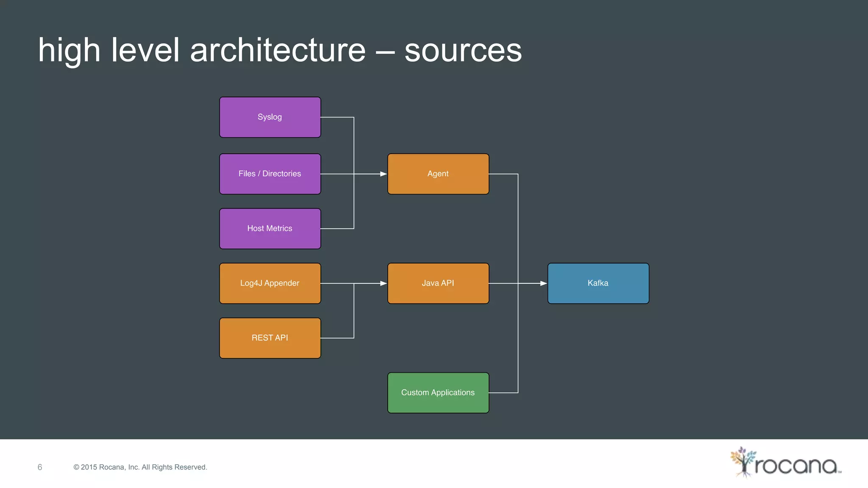Click the green Custom Applications box
The image size is (868, 488).
click(438, 393)
